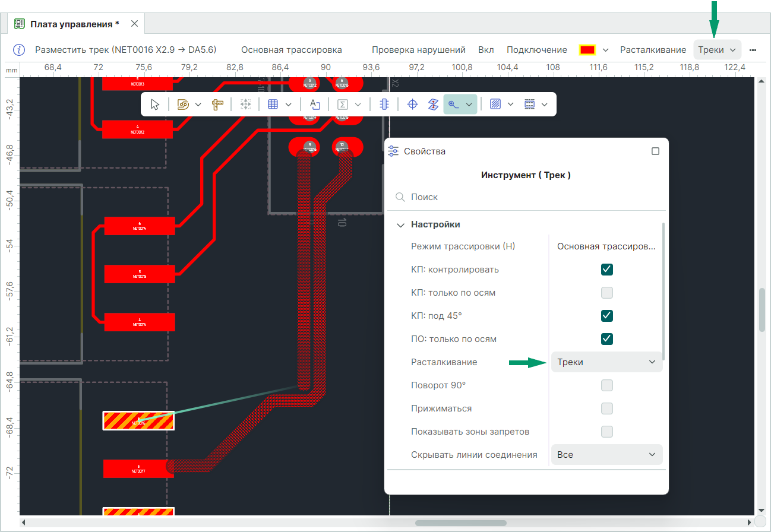Switch to the 'Плата управления' tab
Screen dimensions: 771x532
[74, 24]
